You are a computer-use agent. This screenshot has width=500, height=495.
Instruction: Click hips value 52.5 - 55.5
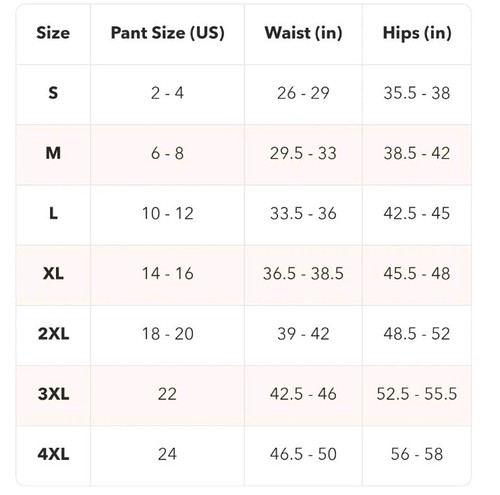point(417,394)
